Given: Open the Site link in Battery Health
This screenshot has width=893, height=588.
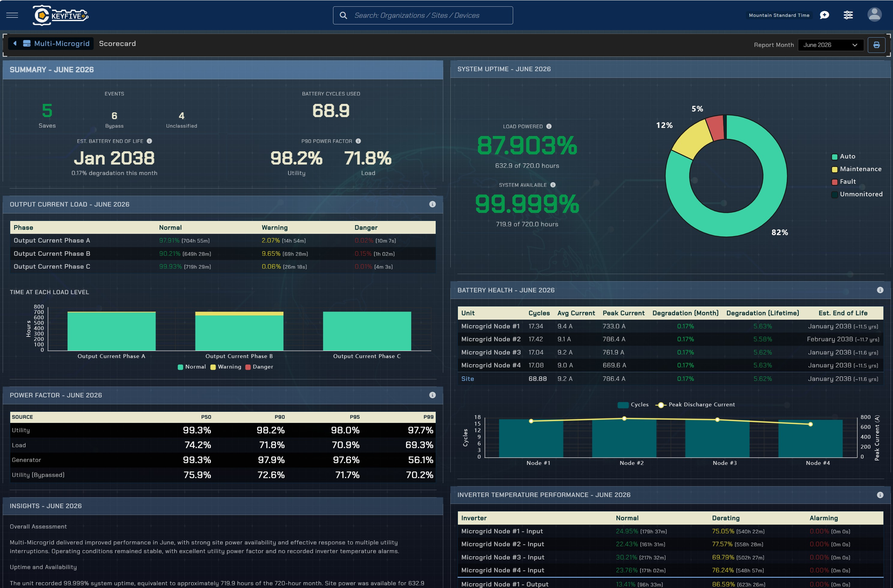Looking at the screenshot, I should click(x=468, y=379).
